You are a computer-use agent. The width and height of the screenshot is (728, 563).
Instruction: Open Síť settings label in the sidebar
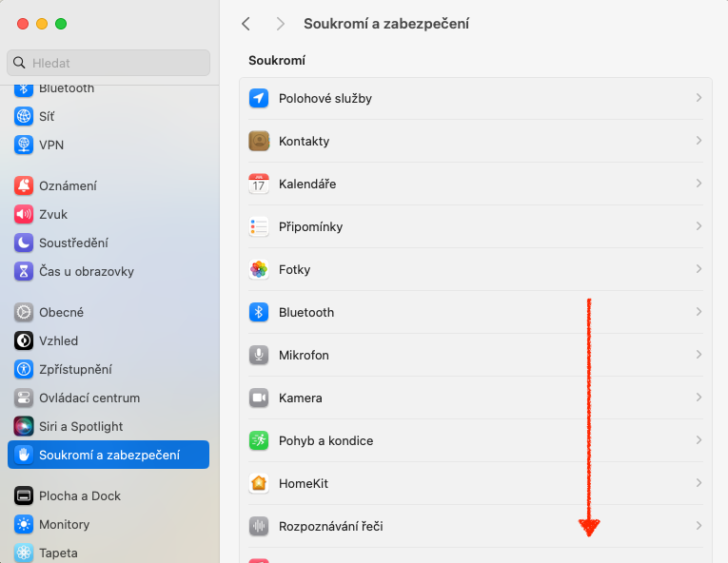pyautogui.click(x=47, y=116)
